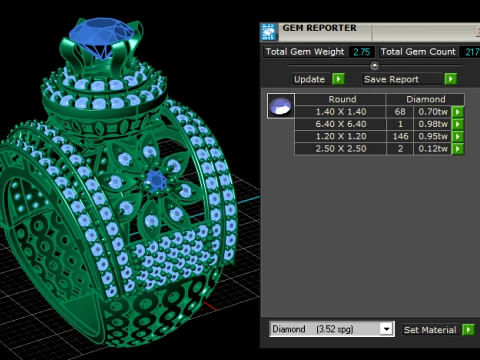
Task: Click the Save Report button
Action: tap(403, 79)
